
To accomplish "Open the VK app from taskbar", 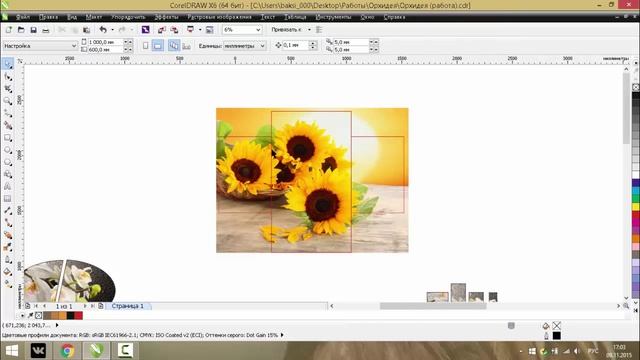I will 38,351.
